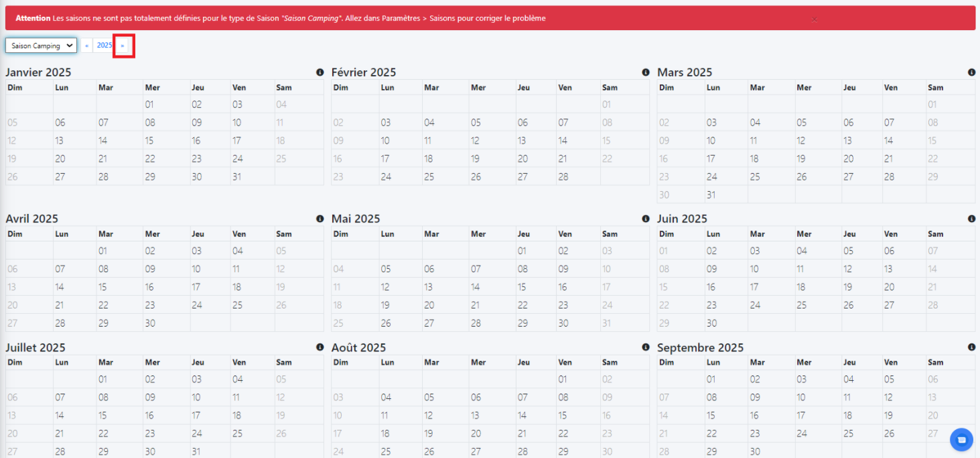Show info for Juin 2025 calendar
Viewport: 980px width, 458px height.
(x=971, y=219)
